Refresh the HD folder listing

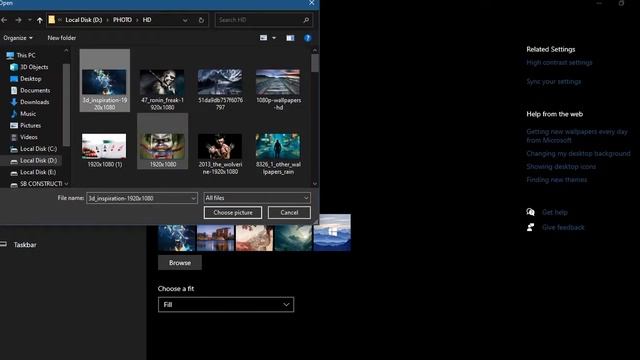201,20
